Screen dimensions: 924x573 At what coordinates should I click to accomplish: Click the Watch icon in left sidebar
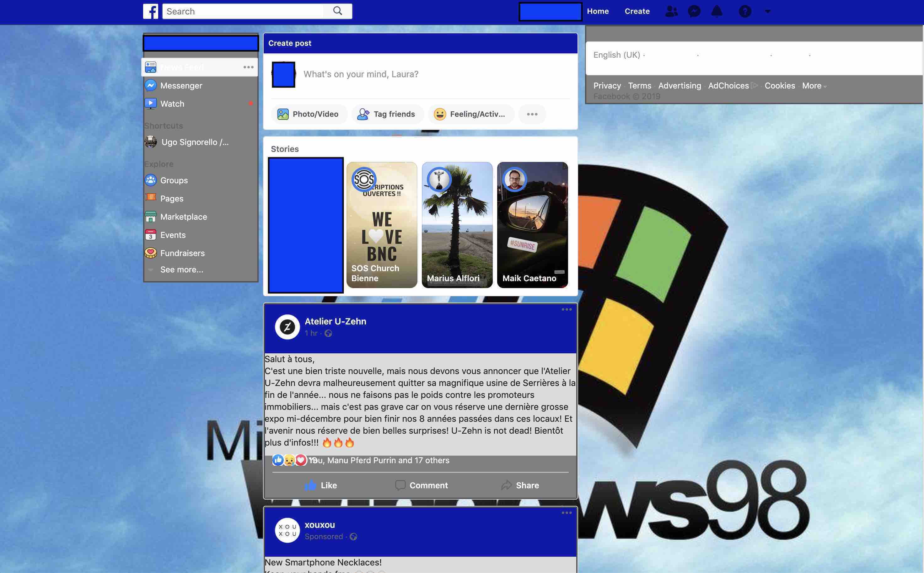150,104
